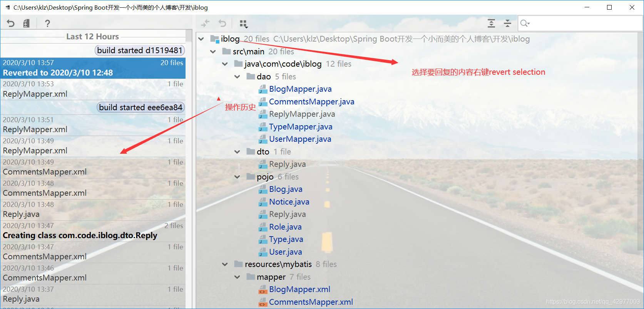Click the 'build started eee6ea84' label
The width and height of the screenshot is (644, 309).
click(141, 107)
